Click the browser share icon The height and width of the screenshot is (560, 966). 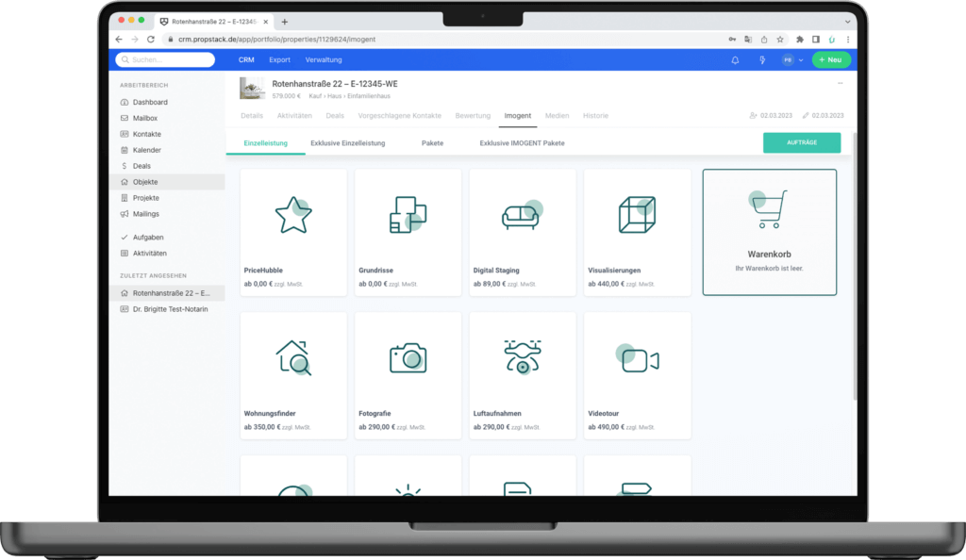coord(764,40)
